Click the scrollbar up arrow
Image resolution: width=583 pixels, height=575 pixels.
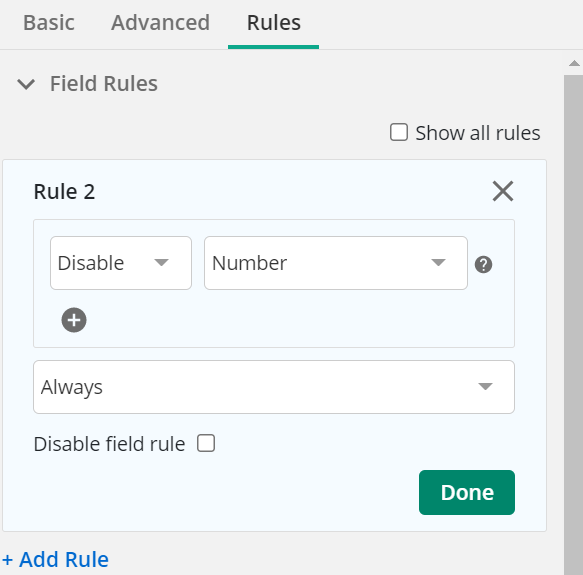574,63
